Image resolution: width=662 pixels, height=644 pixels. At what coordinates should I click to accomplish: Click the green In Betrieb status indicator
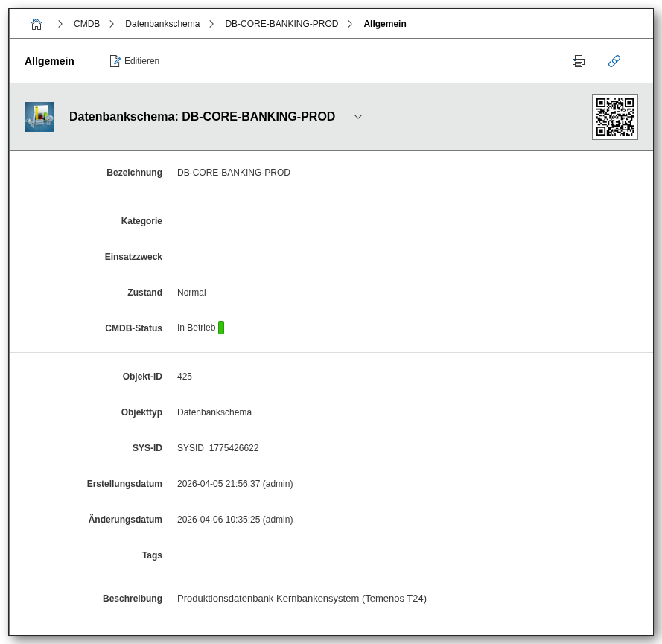tap(222, 327)
